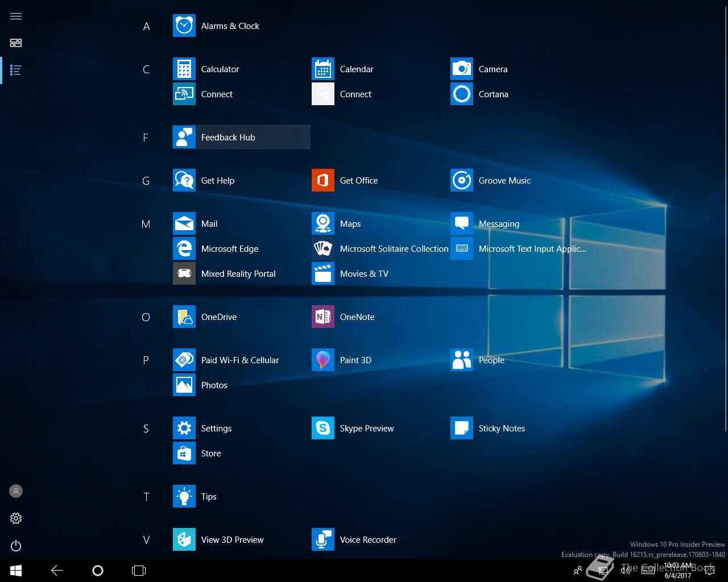Switch to All apps list view
Image resolution: width=728 pixels, height=582 pixels.
click(x=16, y=70)
